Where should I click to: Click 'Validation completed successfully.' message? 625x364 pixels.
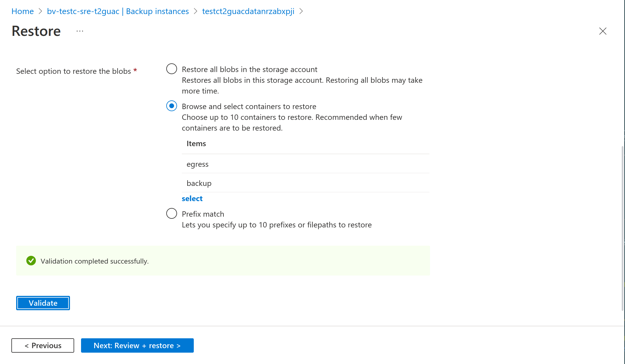[94, 261]
